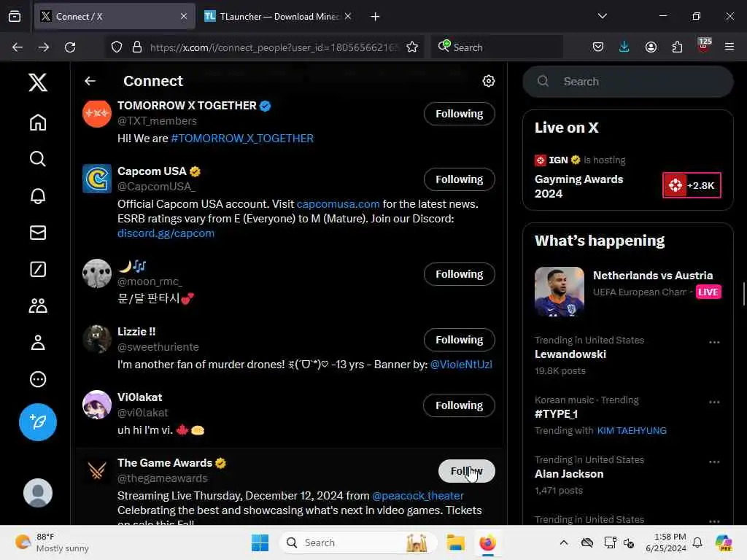Open Profile person icon in sidebar
Image resolution: width=747 pixels, height=560 pixels.
click(38, 343)
